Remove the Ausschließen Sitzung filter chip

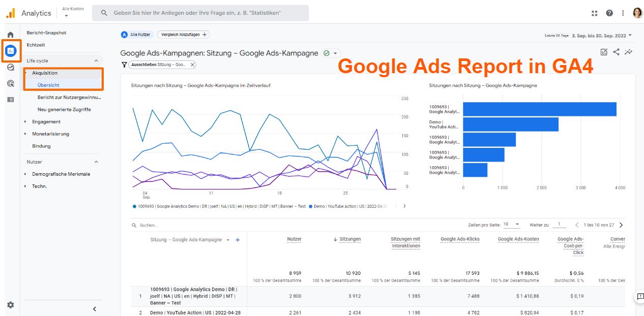[x=192, y=65]
